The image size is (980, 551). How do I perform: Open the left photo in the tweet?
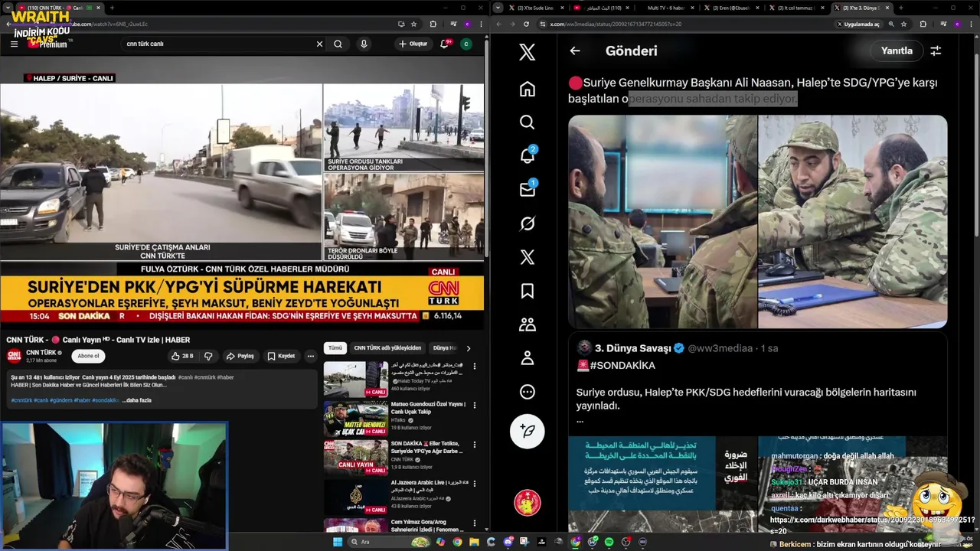pyautogui.click(x=662, y=222)
